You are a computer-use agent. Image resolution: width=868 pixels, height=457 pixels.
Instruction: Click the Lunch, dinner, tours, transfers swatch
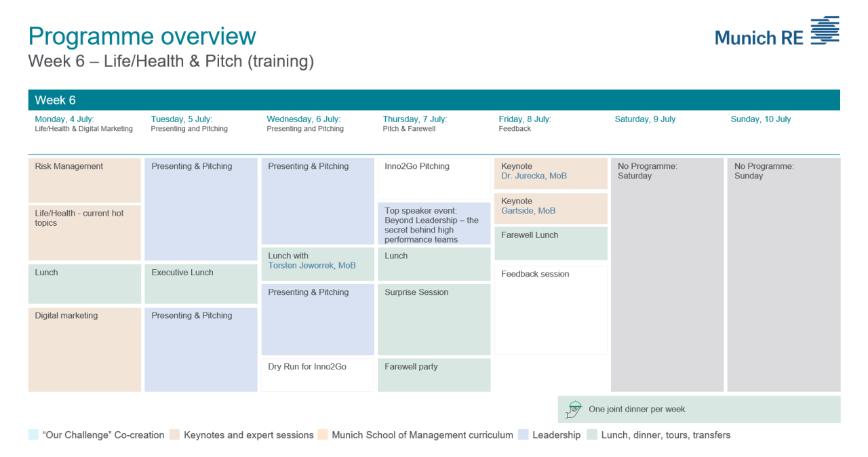click(x=592, y=435)
